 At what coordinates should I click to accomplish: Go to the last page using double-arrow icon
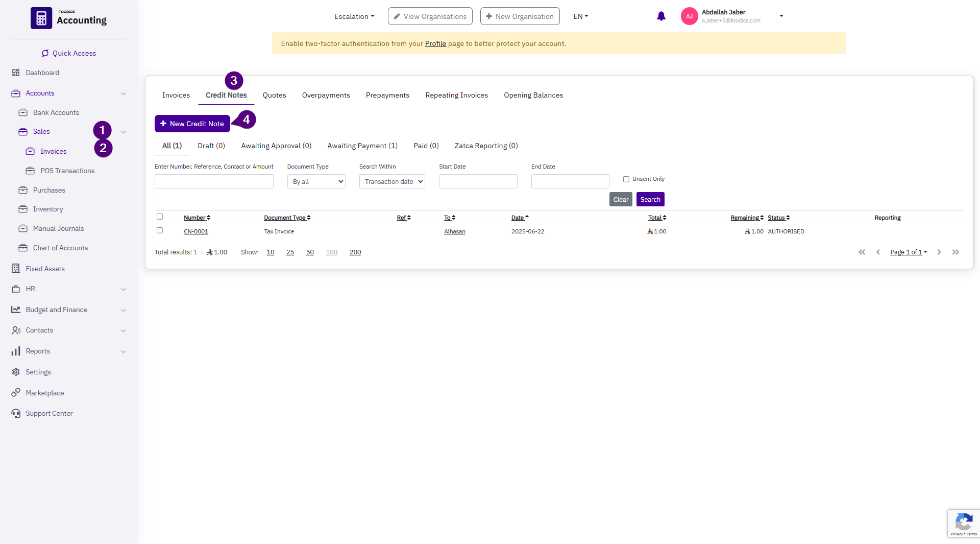[x=955, y=252]
